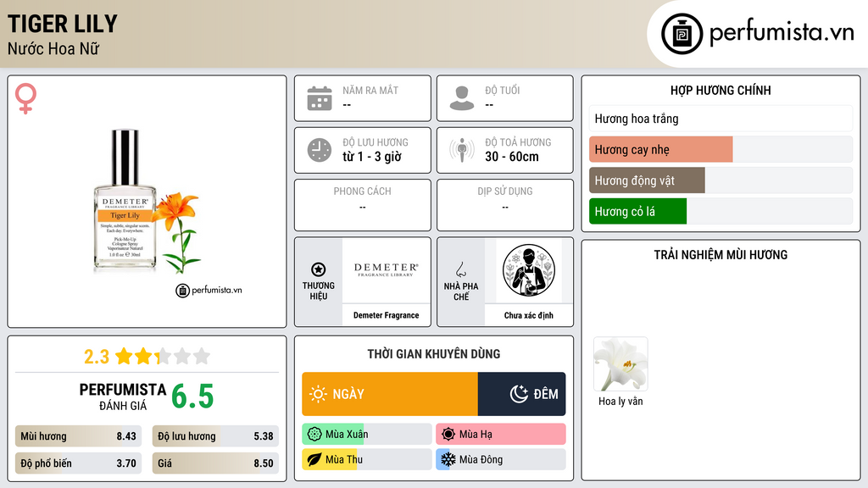The height and width of the screenshot is (488, 868).
Task: Click the Mùa Đông season bar
Action: pos(501,459)
